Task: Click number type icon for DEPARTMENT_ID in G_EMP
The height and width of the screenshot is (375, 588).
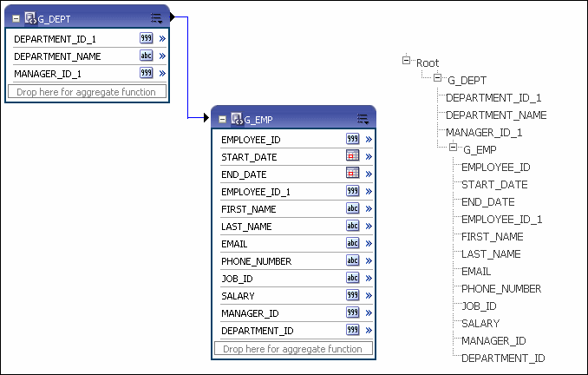Action: [x=352, y=331]
